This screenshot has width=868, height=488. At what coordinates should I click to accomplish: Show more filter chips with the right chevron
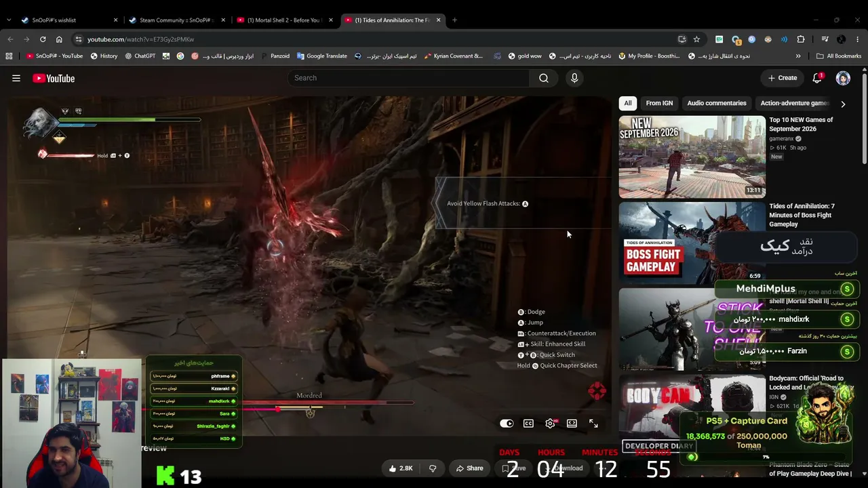click(843, 104)
